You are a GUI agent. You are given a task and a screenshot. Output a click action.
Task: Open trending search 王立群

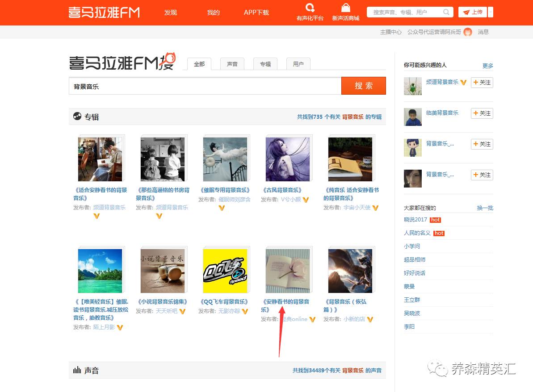tap(412, 300)
